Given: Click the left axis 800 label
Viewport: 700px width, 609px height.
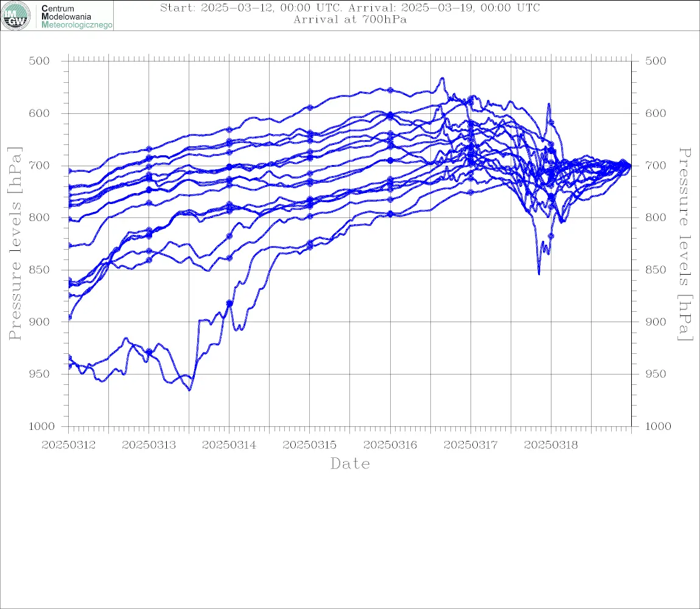Looking at the screenshot, I should (40, 217).
